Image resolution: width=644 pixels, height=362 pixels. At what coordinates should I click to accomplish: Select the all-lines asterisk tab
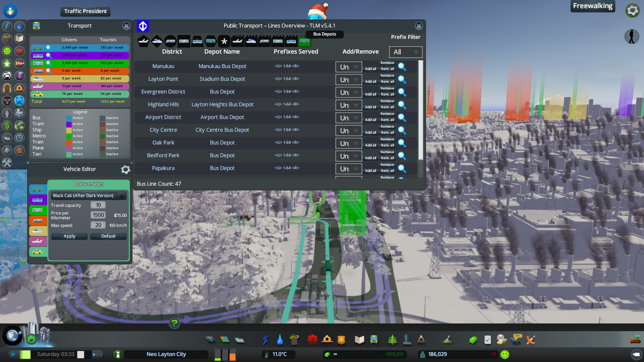224,42
